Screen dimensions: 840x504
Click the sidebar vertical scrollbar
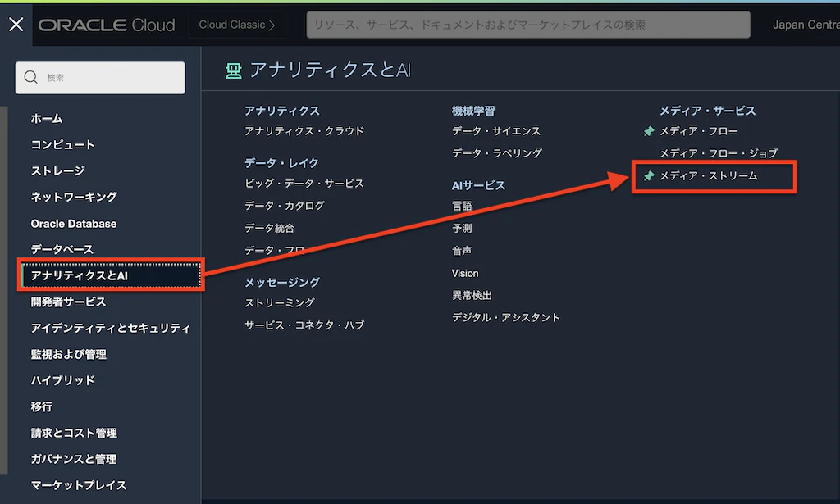[x=4, y=290]
